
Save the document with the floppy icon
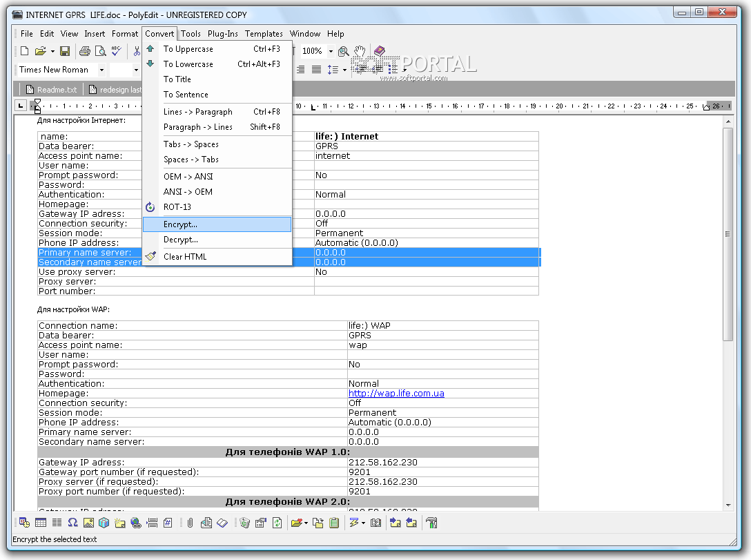[65, 51]
